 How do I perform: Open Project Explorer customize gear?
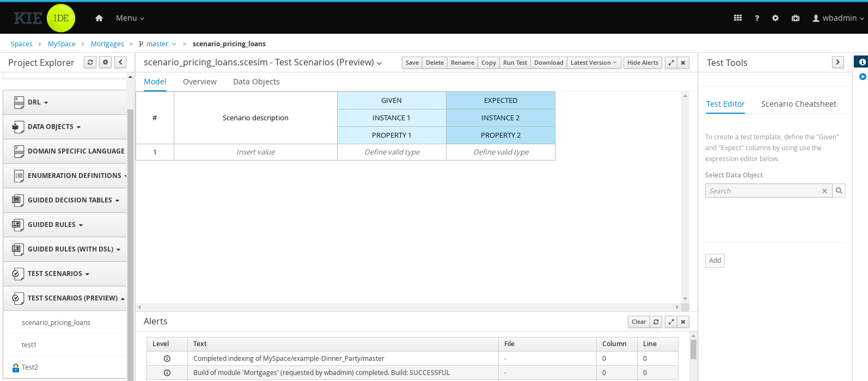tap(106, 62)
